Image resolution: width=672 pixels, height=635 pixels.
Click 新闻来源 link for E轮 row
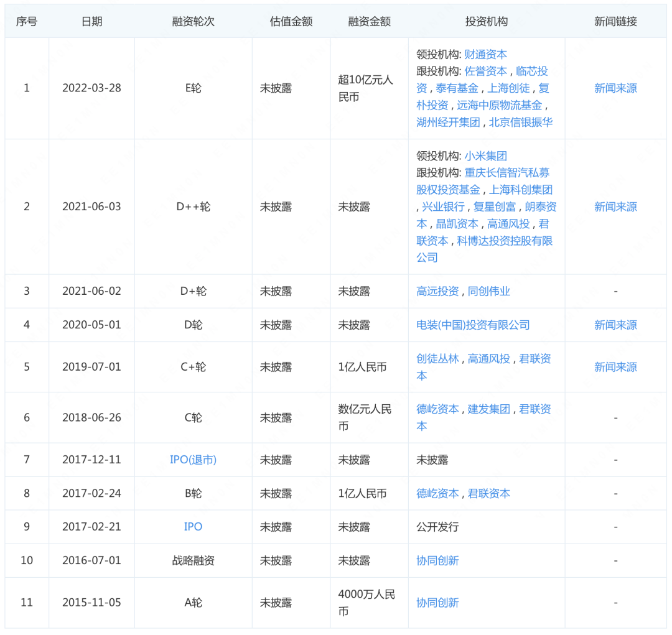615,88
